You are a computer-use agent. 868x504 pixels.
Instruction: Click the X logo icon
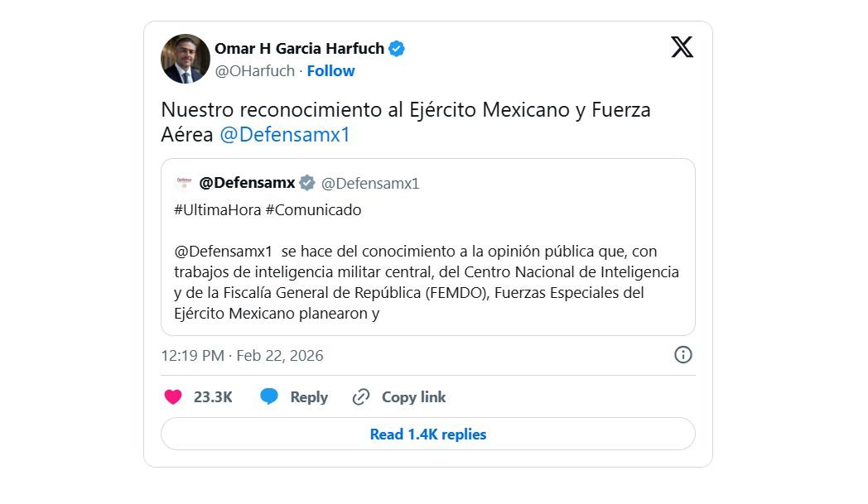click(x=682, y=47)
